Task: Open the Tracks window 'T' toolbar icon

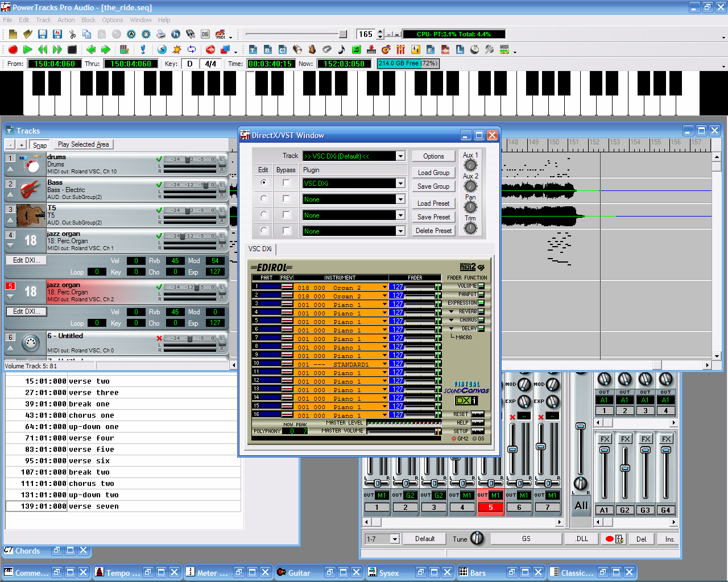Action: [253, 49]
